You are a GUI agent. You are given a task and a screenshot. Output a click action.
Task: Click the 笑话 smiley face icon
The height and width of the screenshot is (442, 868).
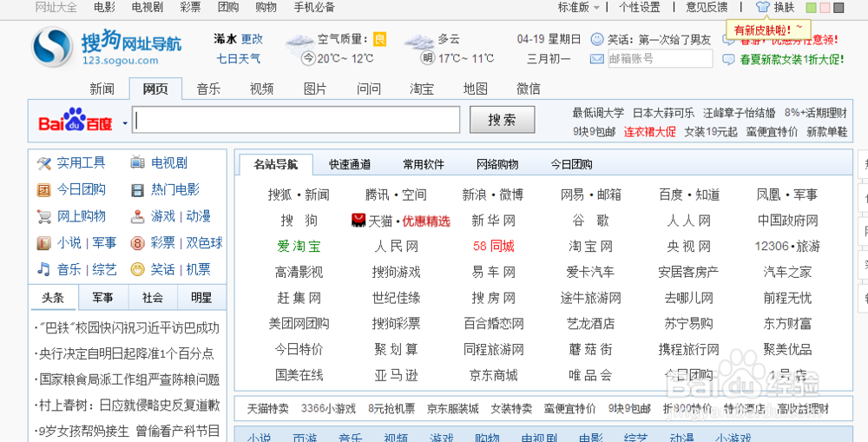point(137,269)
